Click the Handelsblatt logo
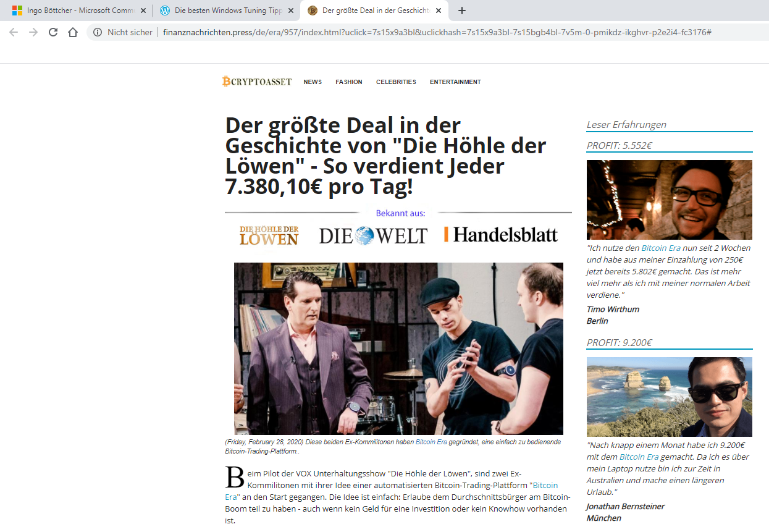This screenshot has height=532, width=769. click(x=501, y=235)
